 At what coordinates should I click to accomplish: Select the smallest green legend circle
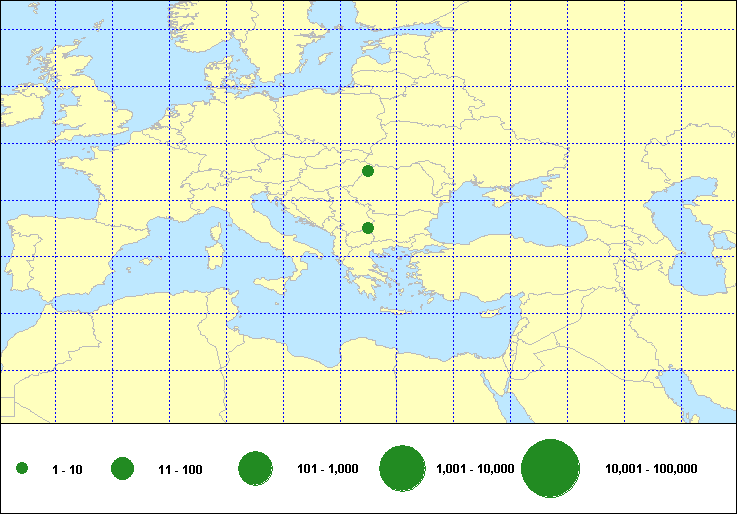(x=22, y=468)
